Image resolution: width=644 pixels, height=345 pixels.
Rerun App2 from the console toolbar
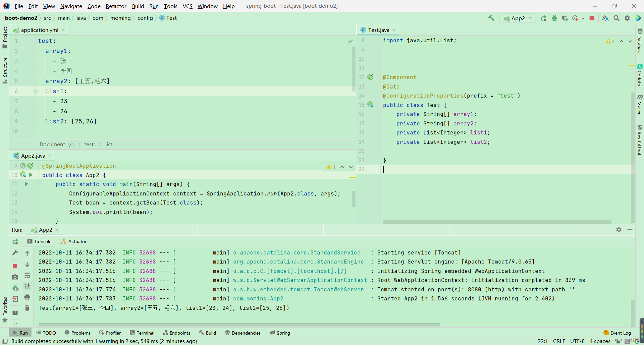coord(15,241)
